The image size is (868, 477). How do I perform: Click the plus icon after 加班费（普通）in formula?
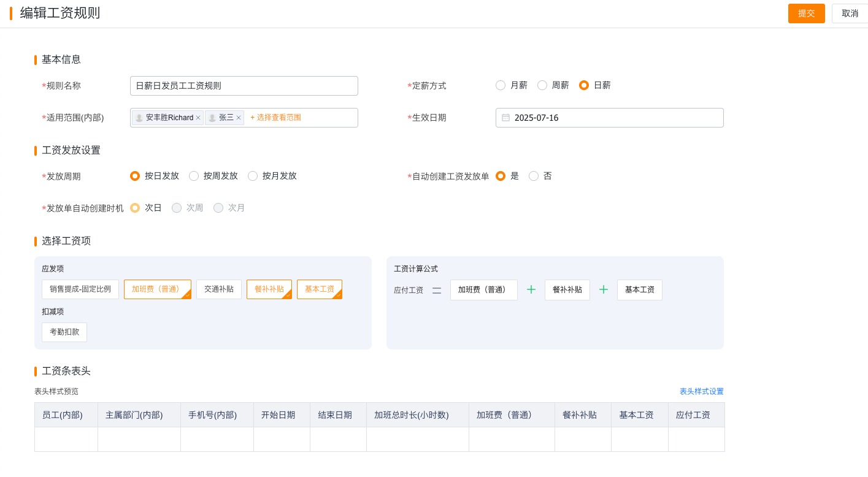[x=531, y=289]
